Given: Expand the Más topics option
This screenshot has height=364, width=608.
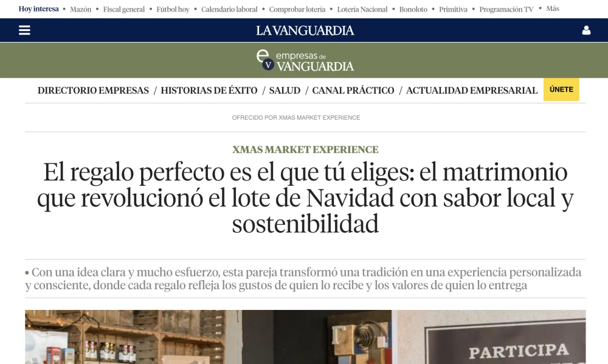Looking at the screenshot, I should pyautogui.click(x=552, y=9).
